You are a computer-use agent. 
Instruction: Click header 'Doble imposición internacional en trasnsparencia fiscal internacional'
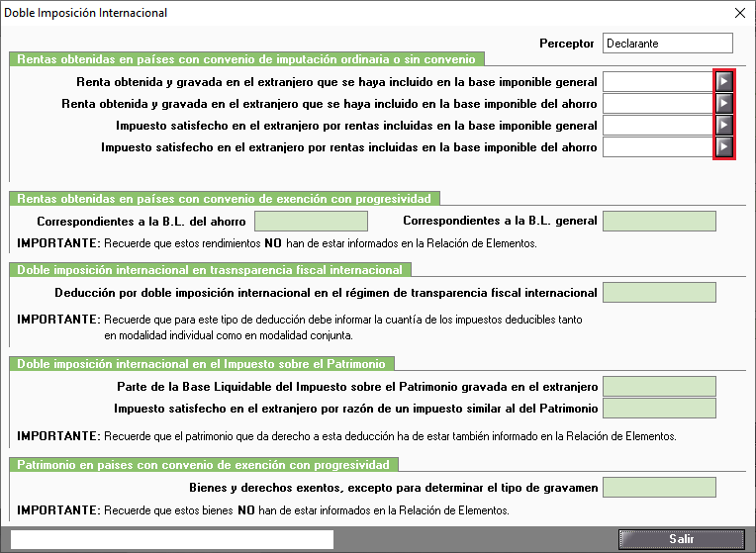(x=210, y=270)
